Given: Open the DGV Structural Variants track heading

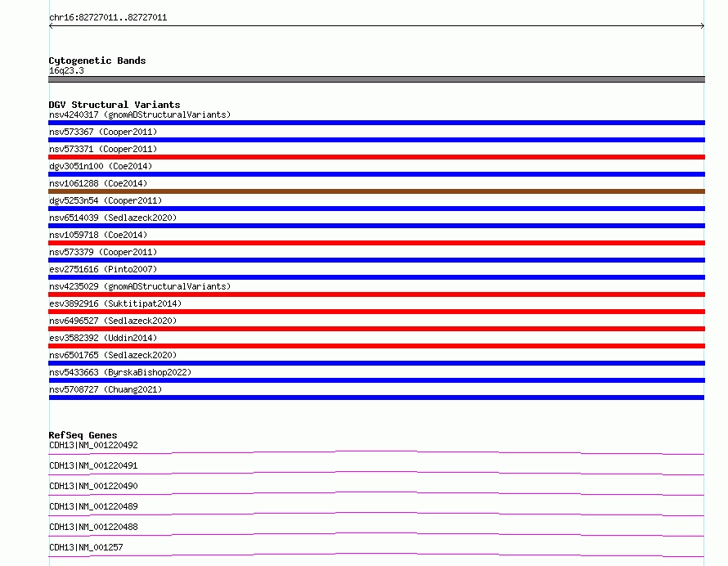Looking at the screenshot, I should pyautogui.click(x=115, y=105).
